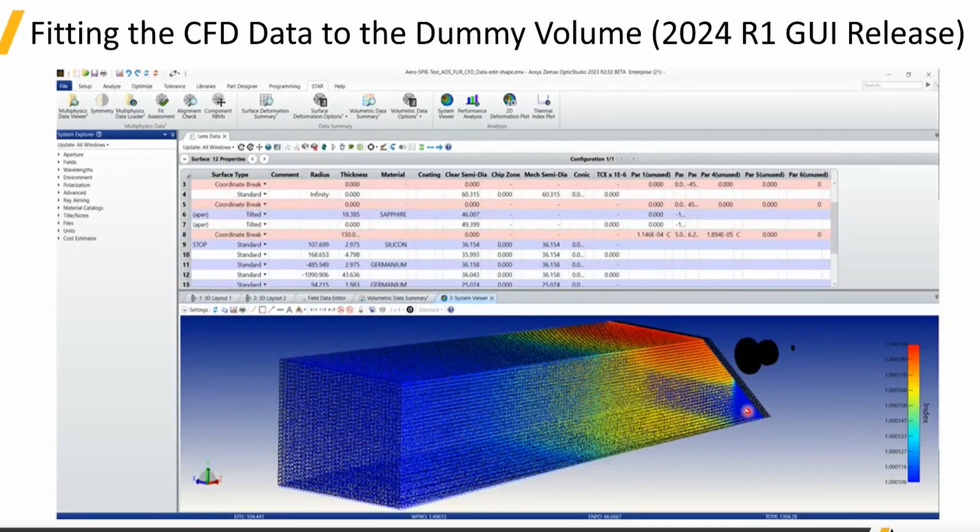Screen dimensions: 980x532
Task: Open the File menu
Action: coord(64,86)
